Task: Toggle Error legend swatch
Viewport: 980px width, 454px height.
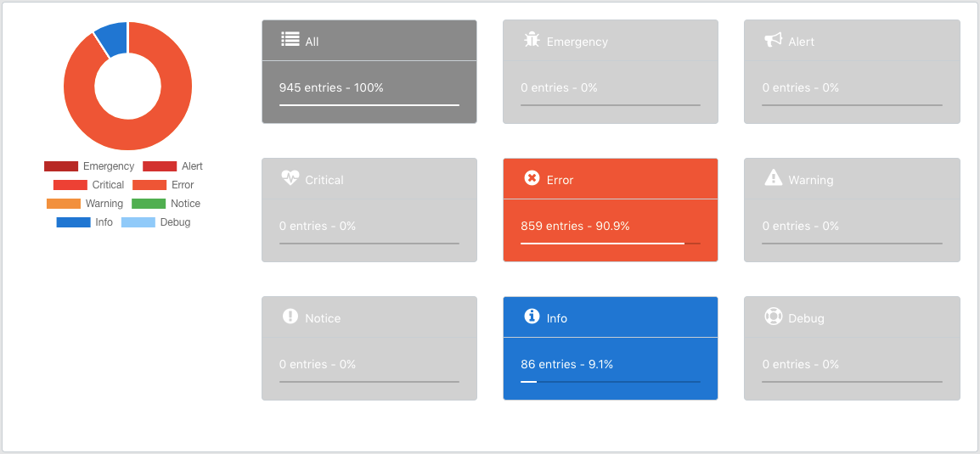Action: (x=149, y=185)
